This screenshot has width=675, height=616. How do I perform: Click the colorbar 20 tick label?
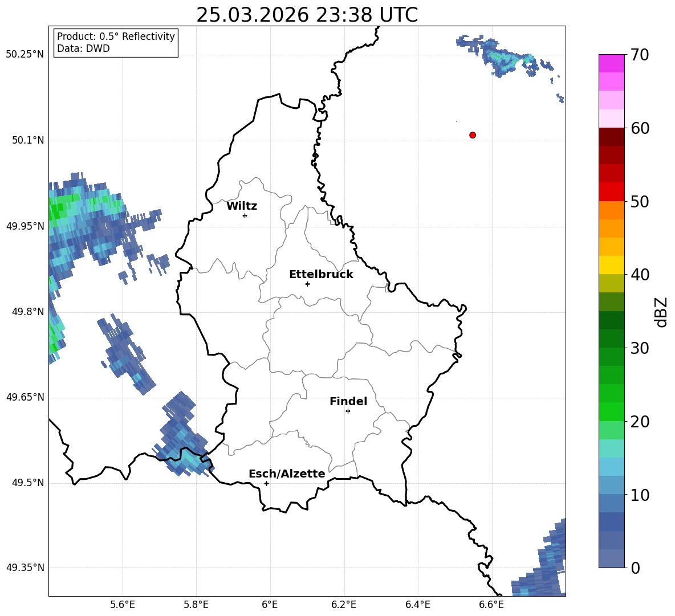pos(640,422)
